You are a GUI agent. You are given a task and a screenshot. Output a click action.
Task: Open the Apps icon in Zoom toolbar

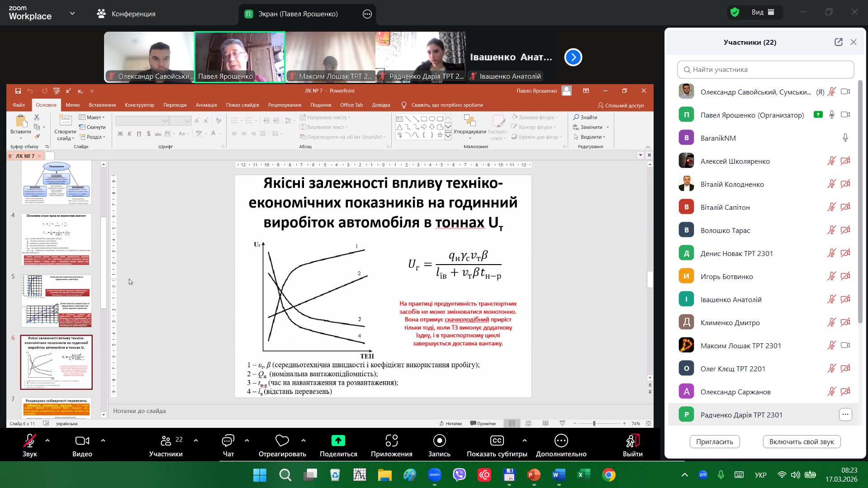(391, 441)
